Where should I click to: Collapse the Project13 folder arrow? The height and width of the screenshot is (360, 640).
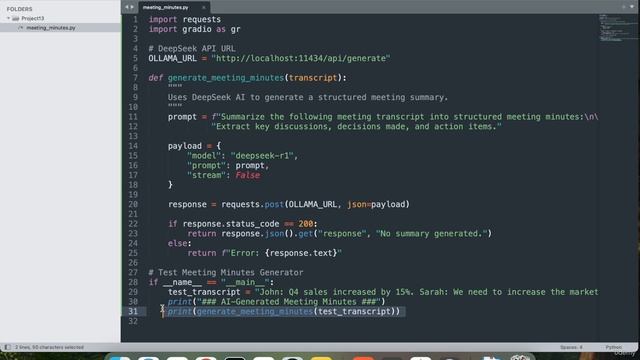pyautogui.click(x=8, y=18)
